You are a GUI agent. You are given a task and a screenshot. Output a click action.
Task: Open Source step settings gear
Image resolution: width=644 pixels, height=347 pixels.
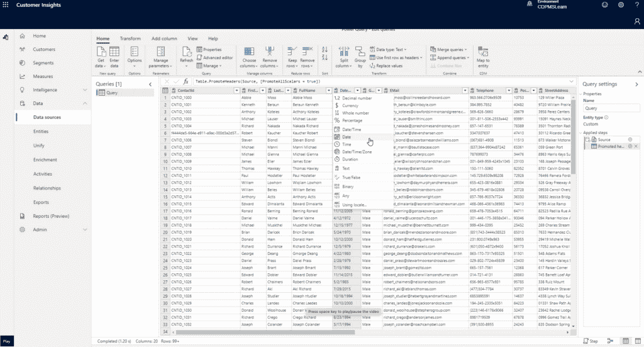pyautogui.click(x=630, y=139)
